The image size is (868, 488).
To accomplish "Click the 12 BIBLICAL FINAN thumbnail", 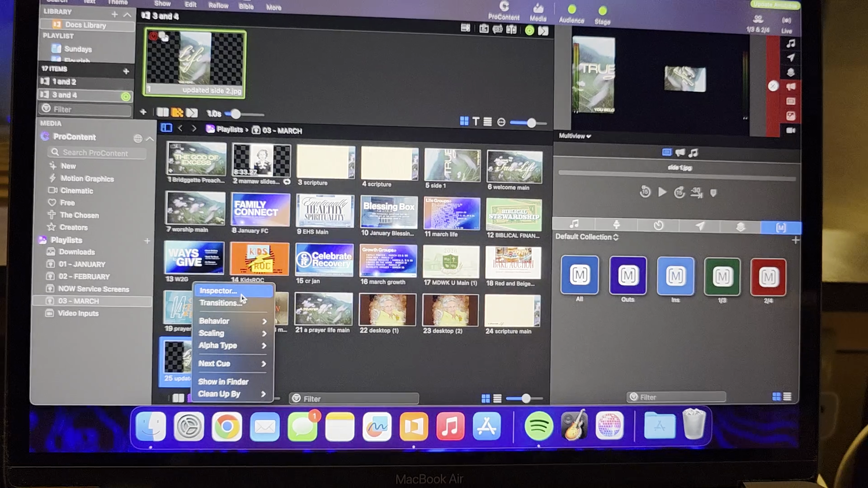I will [514, 216].
